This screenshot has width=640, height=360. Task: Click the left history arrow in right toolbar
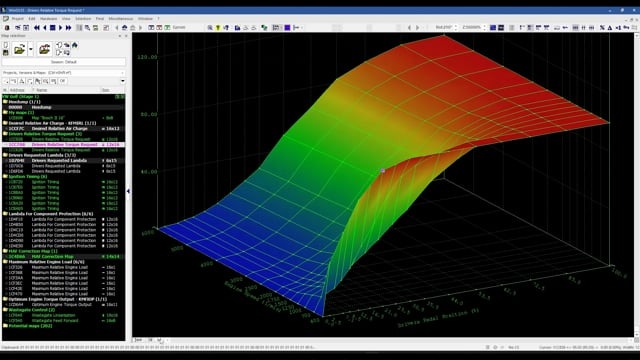[409, 28]
